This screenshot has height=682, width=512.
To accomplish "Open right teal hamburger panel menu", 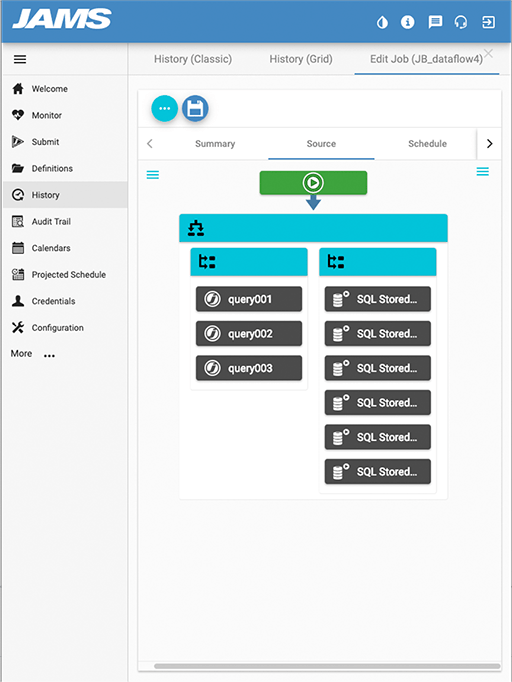I will pos(483,172).
